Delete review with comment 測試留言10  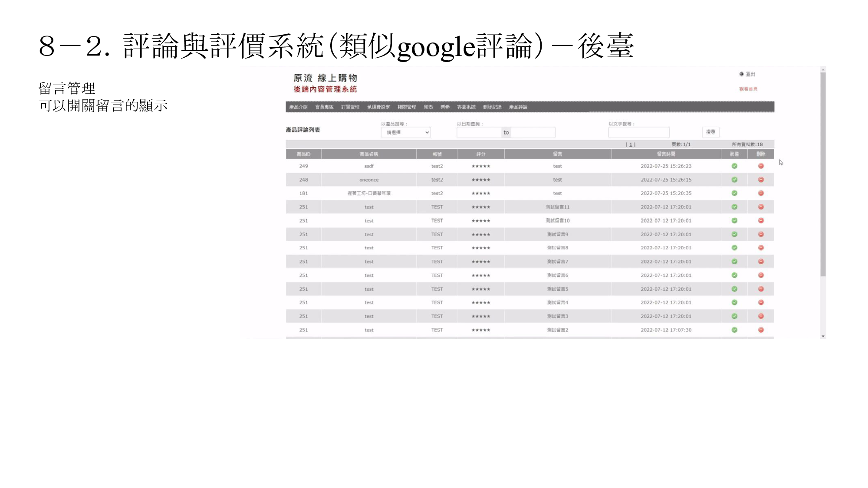(761, 221)
